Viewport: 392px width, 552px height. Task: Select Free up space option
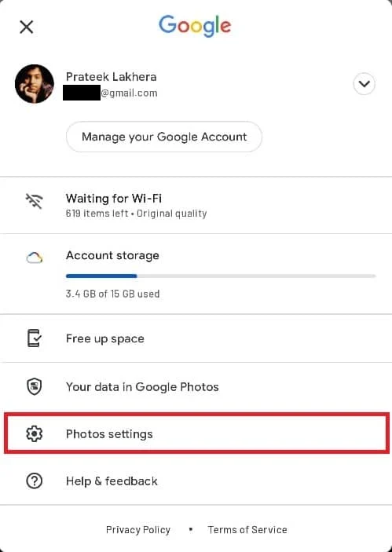coord(196,338)
